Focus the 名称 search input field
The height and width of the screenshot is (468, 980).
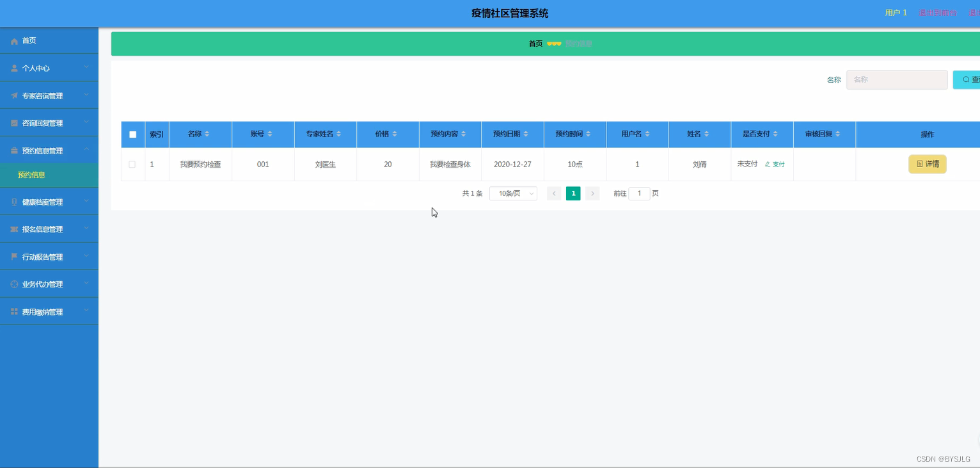(x=897, y=80)
